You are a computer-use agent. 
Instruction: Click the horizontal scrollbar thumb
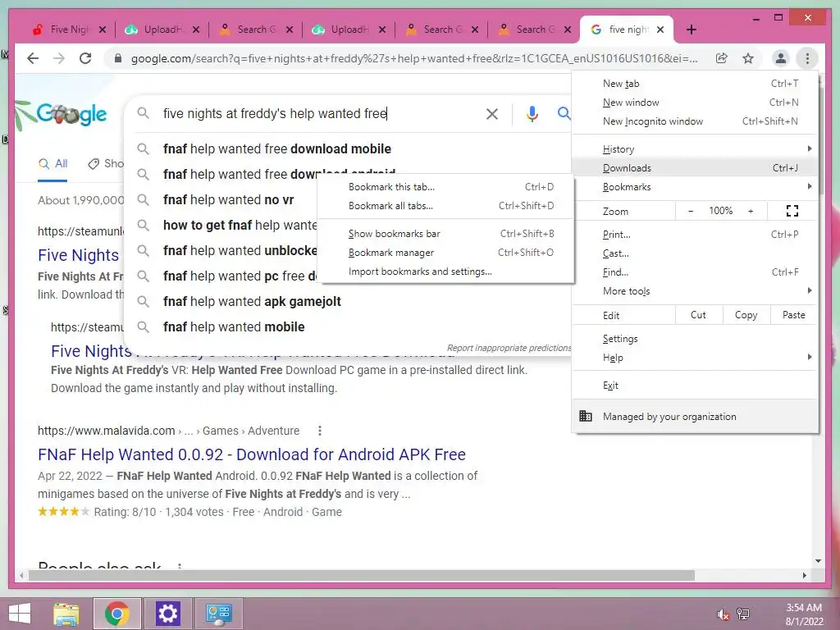[362, 575]
